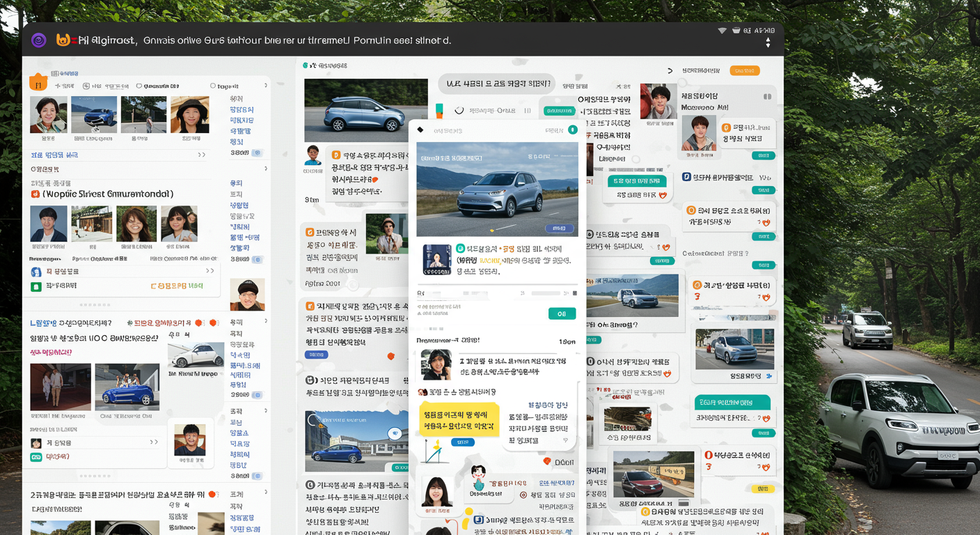Click the black diamond icon in the popup header
The width and height of the screenshot is (980, 535).
click(x=420, y=130)
